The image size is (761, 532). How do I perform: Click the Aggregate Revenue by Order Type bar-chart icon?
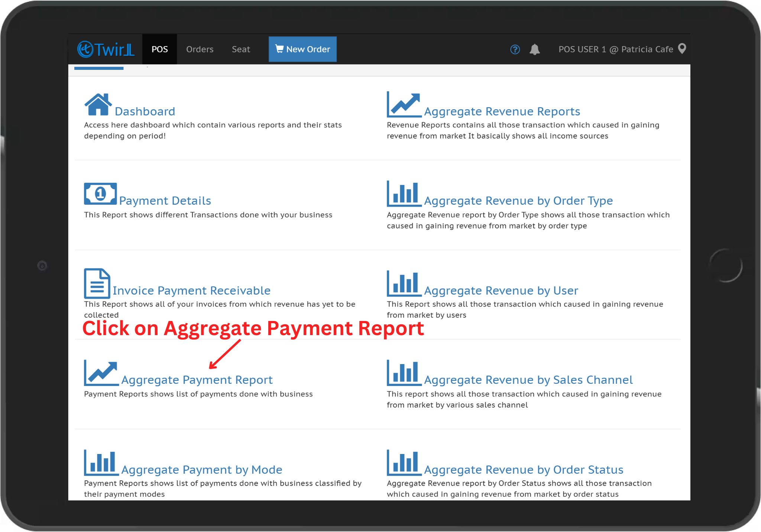point(404,194)
